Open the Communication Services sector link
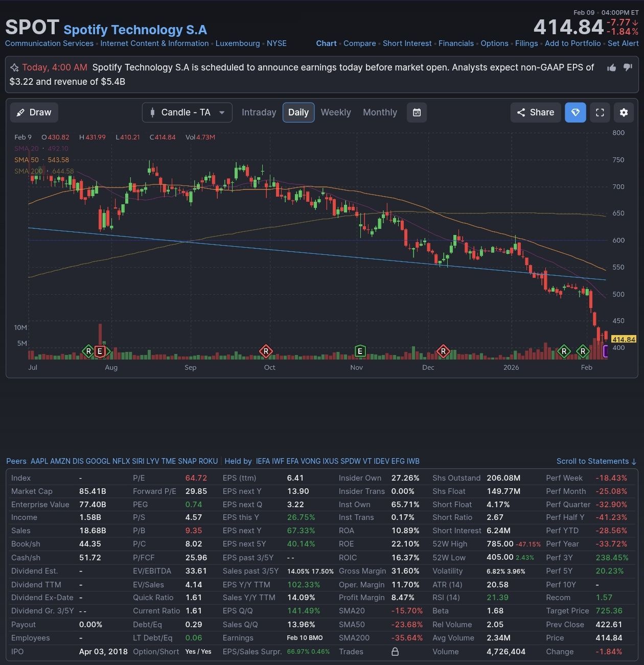 [49, 43]
